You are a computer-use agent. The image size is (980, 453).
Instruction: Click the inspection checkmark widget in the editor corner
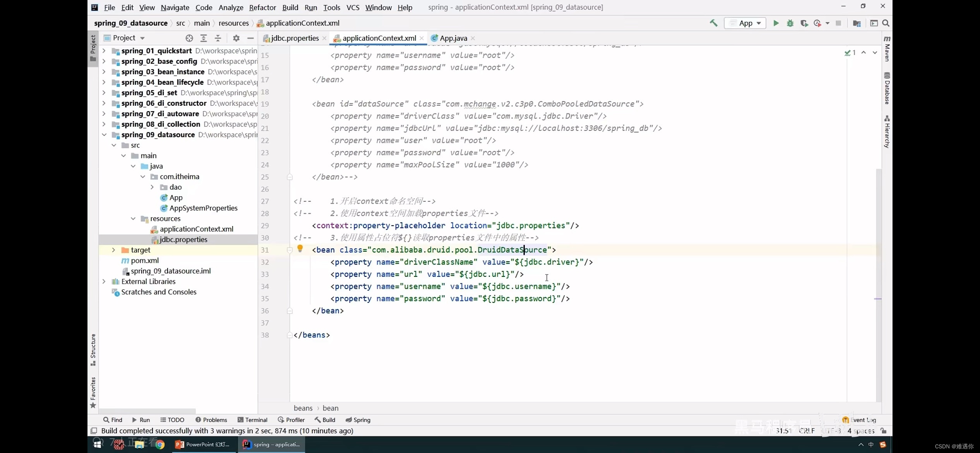pos(850,53)
